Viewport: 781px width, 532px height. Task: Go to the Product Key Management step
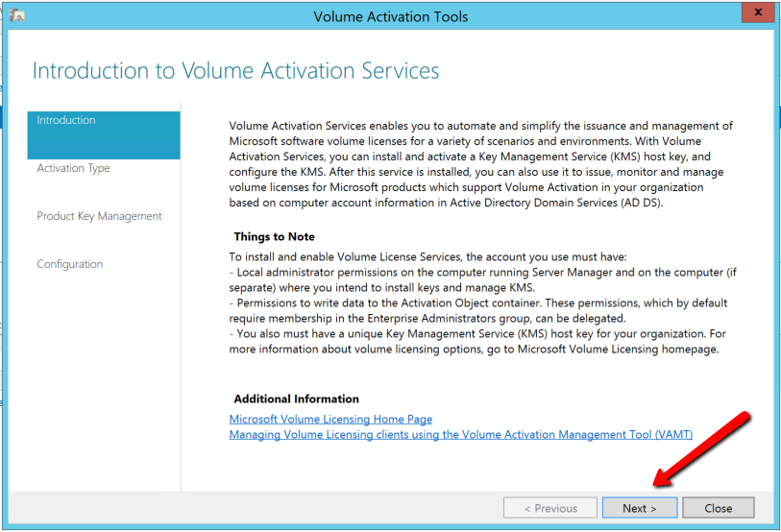pyautogui.click(x=99, y=217)
